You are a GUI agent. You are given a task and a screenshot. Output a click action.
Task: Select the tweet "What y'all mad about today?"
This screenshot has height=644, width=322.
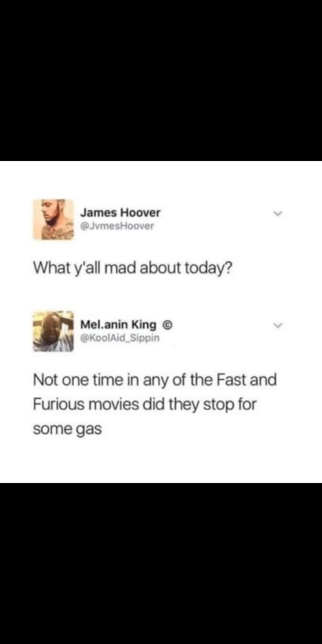(132, 269)
